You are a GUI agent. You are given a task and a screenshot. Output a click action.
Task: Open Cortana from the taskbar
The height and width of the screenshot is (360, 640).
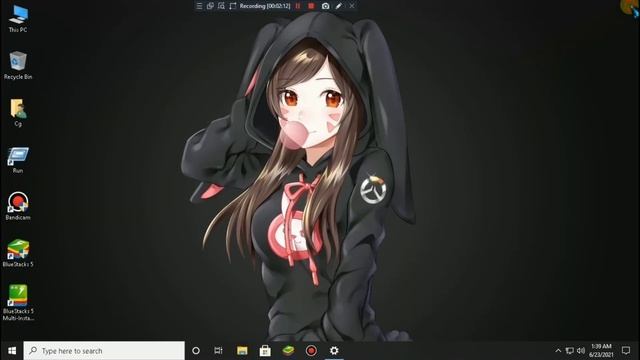coord(196,351)
